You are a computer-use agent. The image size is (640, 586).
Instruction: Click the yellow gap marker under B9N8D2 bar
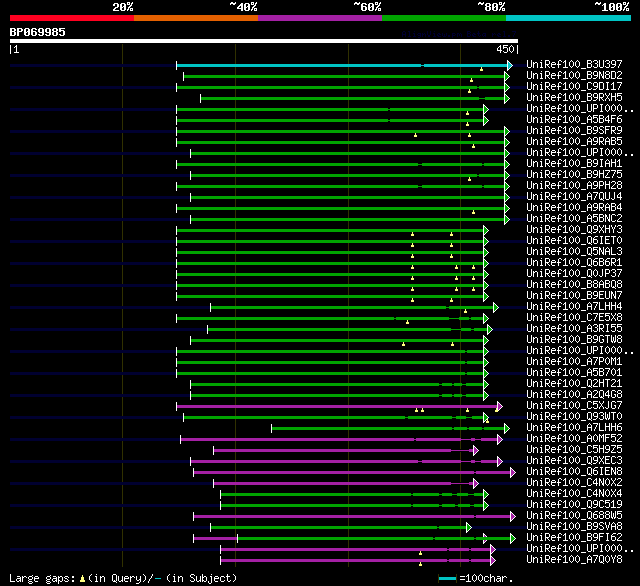coord(471,80)
